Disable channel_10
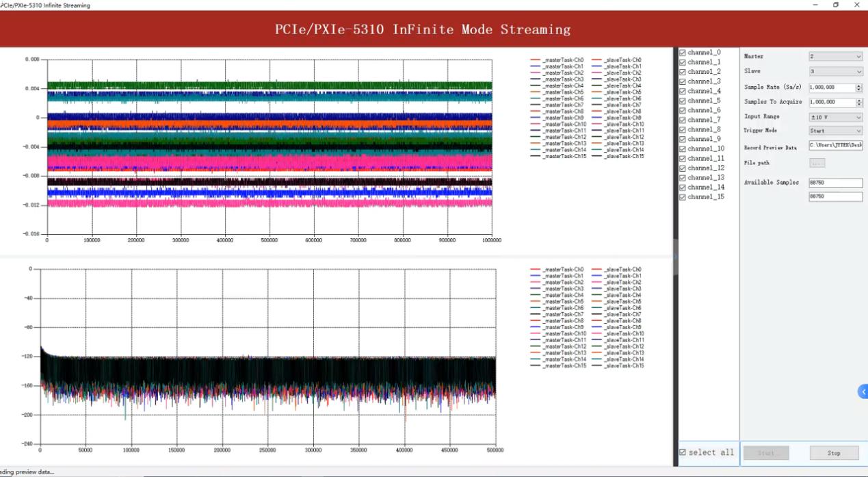 pyautogui.click(x=683, y=149)
